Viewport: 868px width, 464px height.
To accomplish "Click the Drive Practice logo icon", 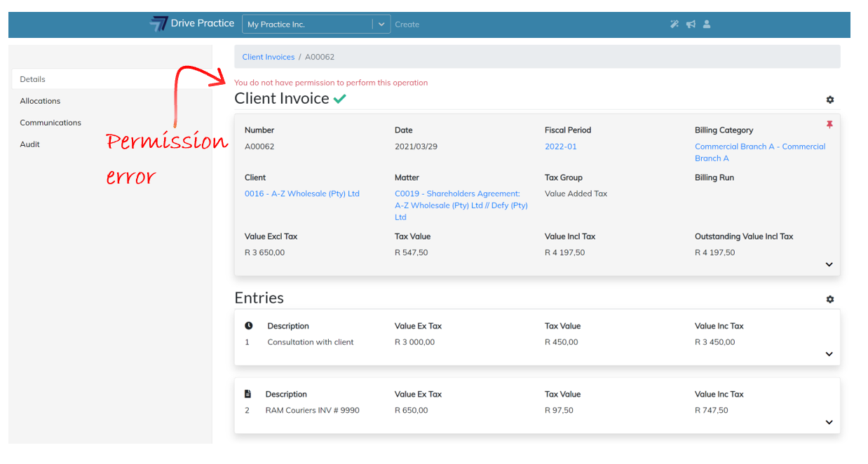I will [x=158, y=24].
